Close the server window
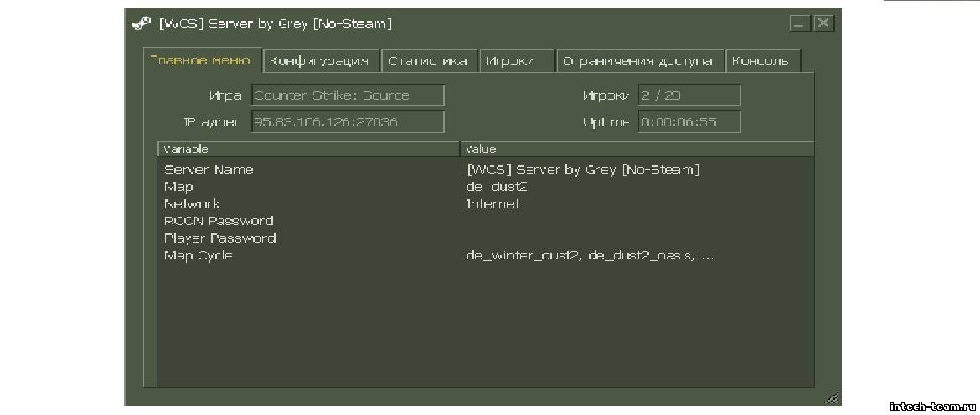The height and width of the screenshot is (415, 980). click(x=823, y=23)
